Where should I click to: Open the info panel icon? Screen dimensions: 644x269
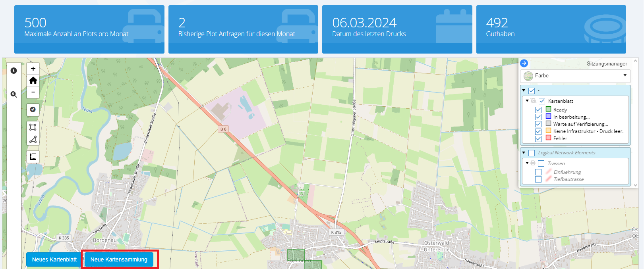[x=14, y=71]
